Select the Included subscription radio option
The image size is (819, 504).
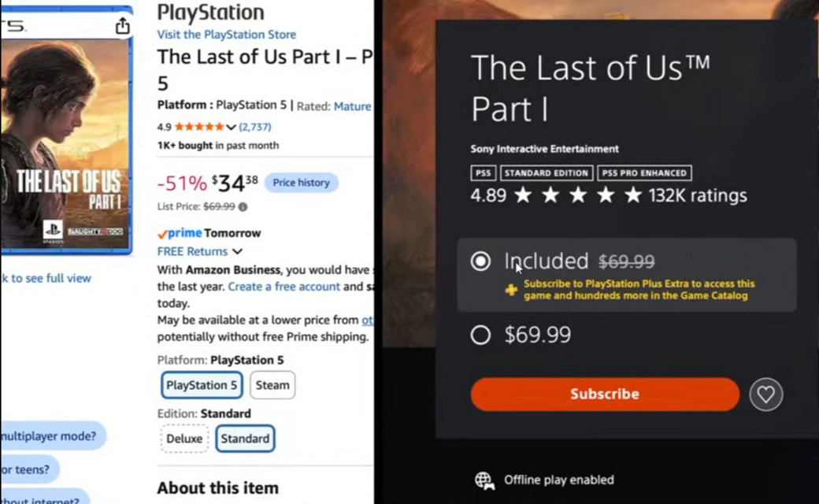click(x=480, y=261)
